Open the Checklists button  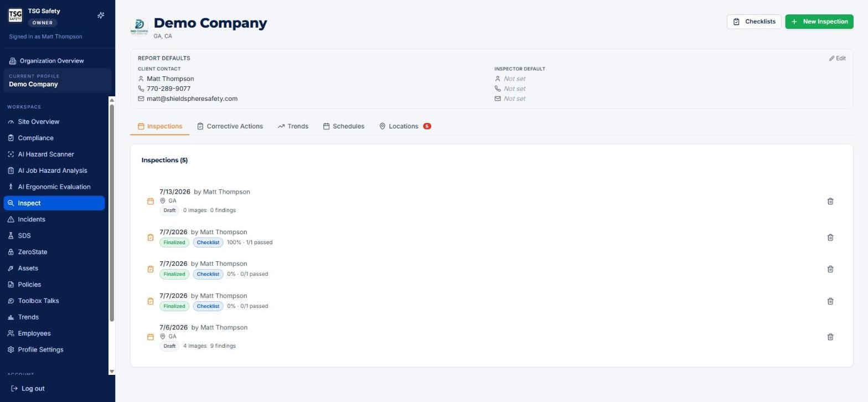point(754,22)
